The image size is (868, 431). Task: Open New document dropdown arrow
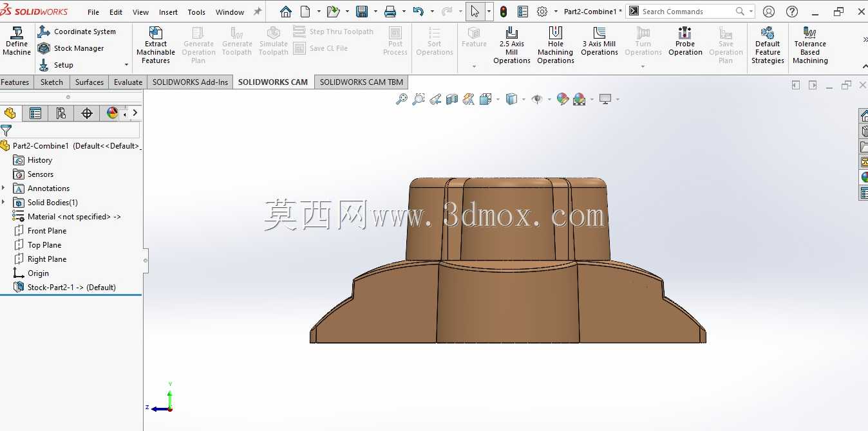coord(318,12)
